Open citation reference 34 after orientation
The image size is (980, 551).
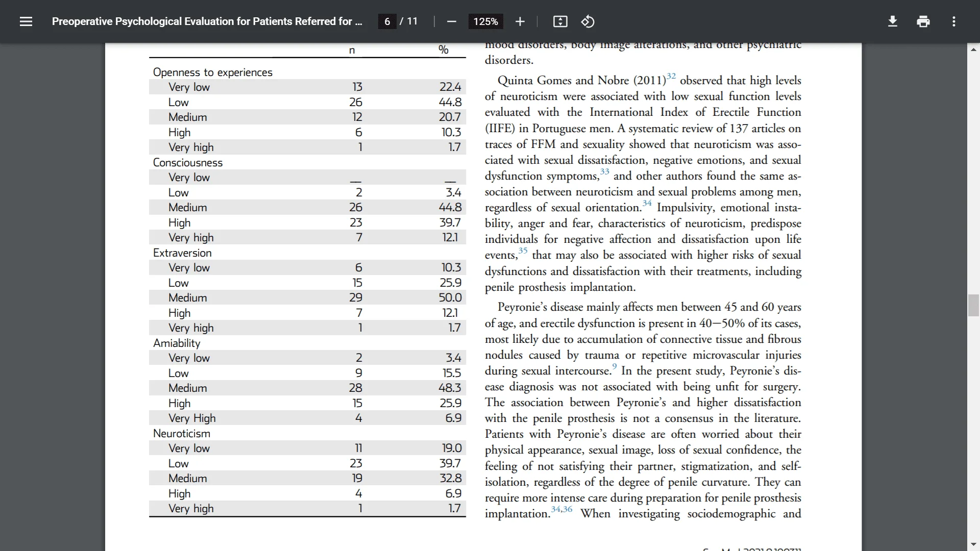(x=647, y=203)
